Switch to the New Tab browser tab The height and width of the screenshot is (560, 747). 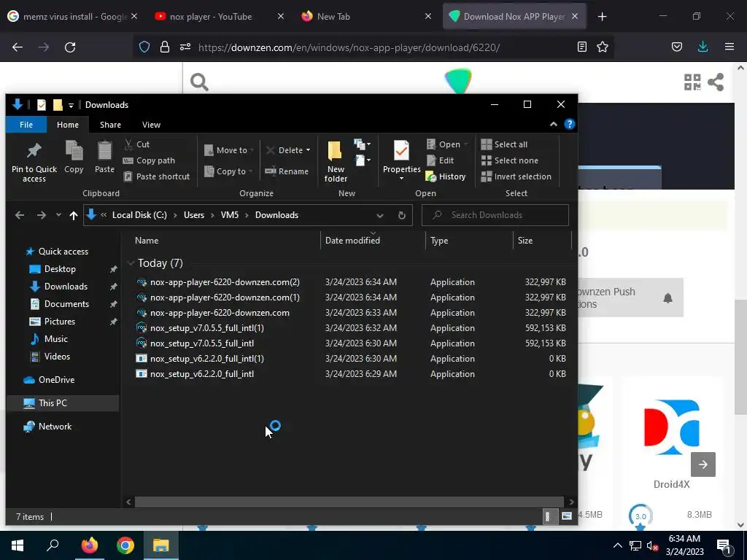click(366, 17)
